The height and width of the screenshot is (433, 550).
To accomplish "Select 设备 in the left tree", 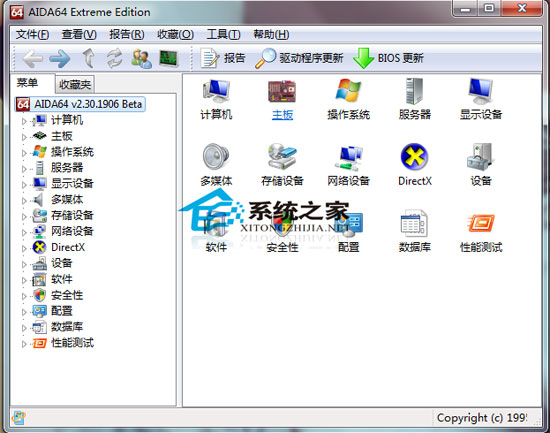I will click(62, 263).
